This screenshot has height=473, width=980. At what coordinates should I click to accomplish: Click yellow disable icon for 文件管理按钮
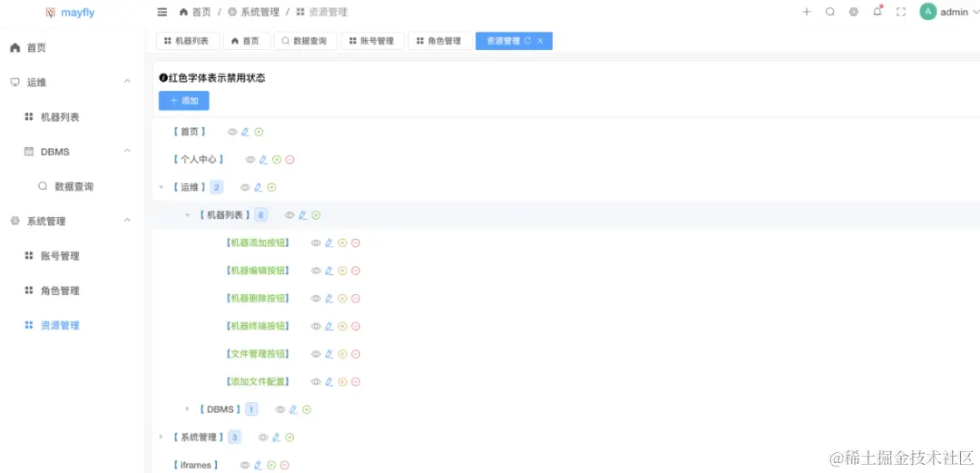(342, 353)
